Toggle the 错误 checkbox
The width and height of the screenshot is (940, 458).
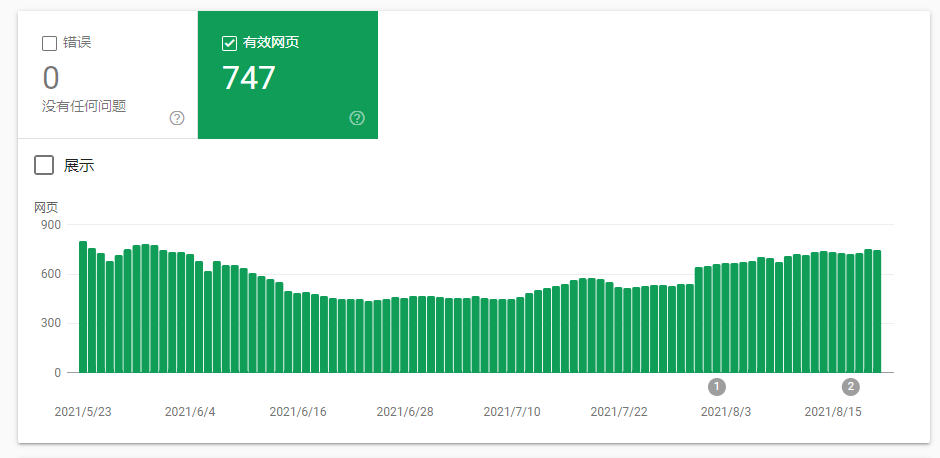coord(49,43)
